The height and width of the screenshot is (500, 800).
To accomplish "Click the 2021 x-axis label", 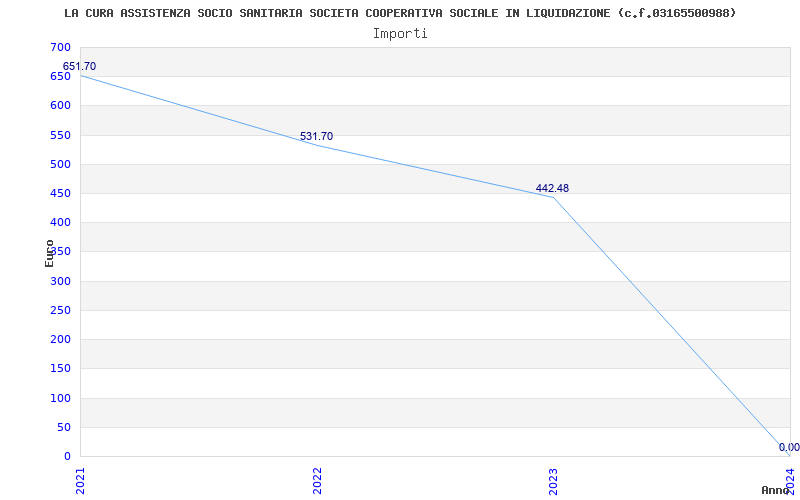I will (x=80, y=481).
